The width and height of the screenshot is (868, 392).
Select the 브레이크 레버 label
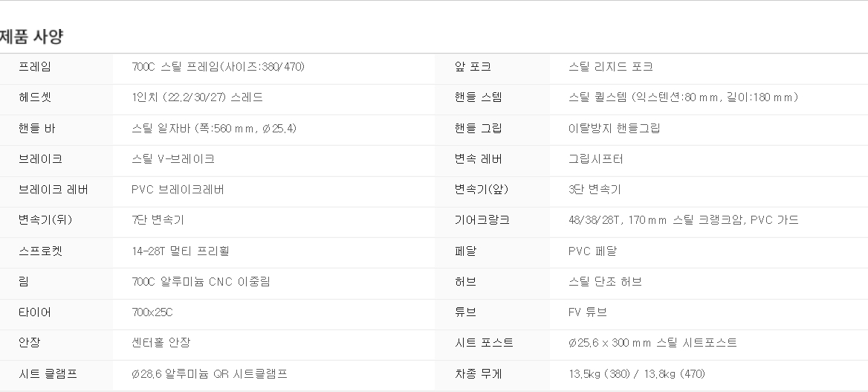(54, 190)
